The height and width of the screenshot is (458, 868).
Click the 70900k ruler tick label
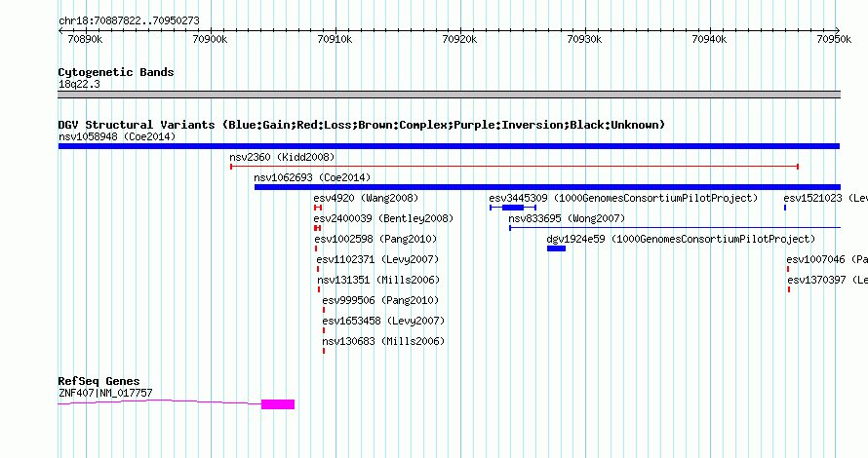tap(210, 39)
